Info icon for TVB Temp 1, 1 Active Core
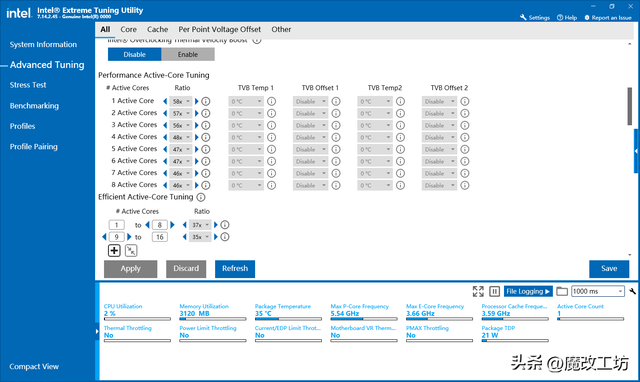640x382 pixels. pos(271,101)
